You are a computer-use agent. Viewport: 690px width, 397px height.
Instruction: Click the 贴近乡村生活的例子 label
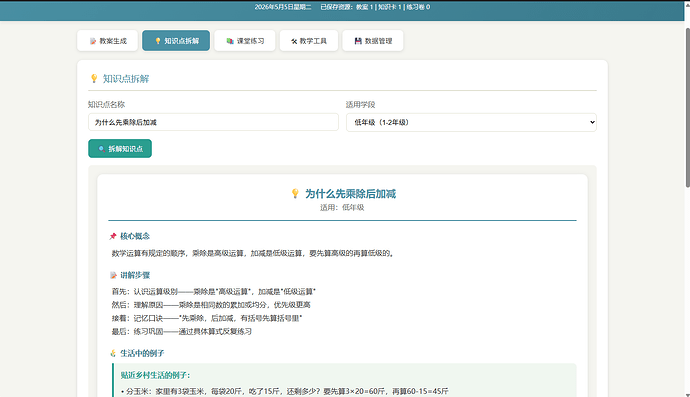pos(155,375)
